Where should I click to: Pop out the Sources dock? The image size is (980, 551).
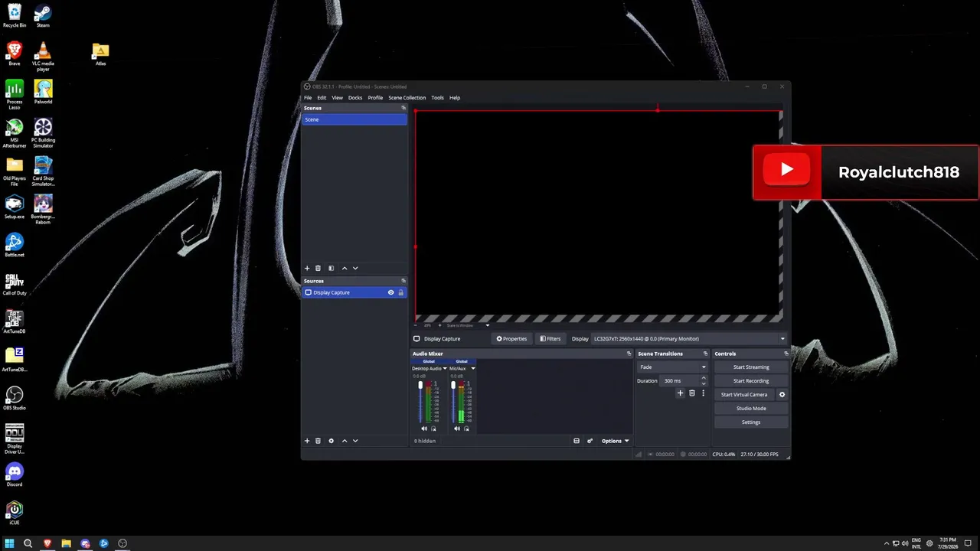403,281
